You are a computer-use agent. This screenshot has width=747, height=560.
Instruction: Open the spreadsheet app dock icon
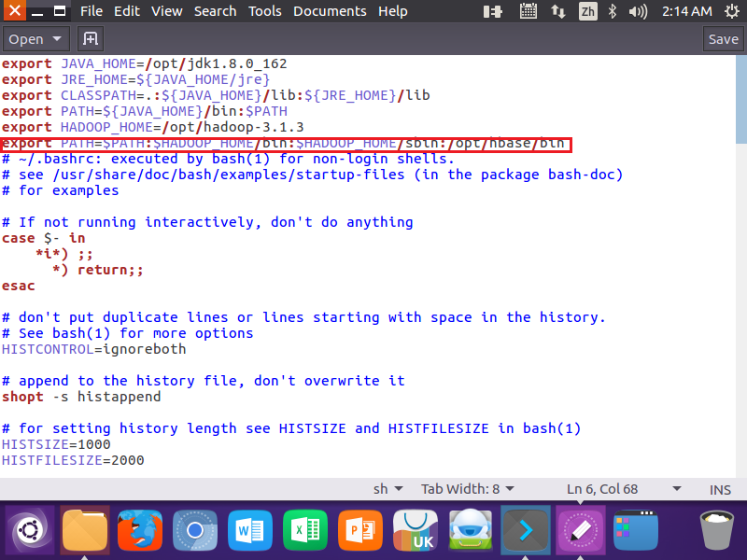click(305, 530)
